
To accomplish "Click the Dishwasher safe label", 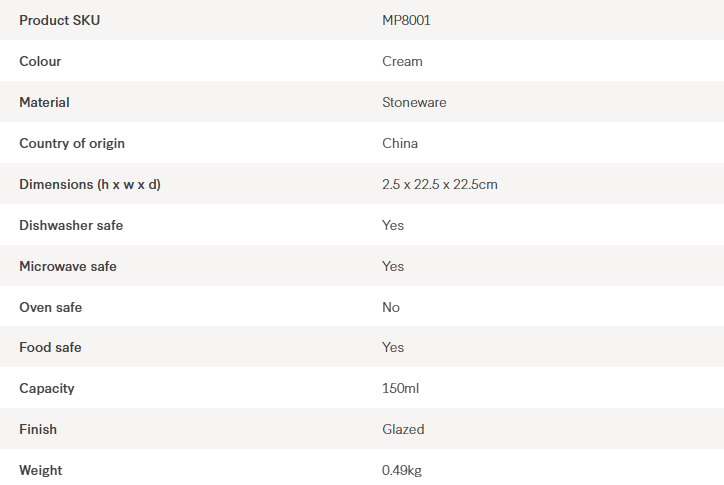I will (x=69, y=225).
